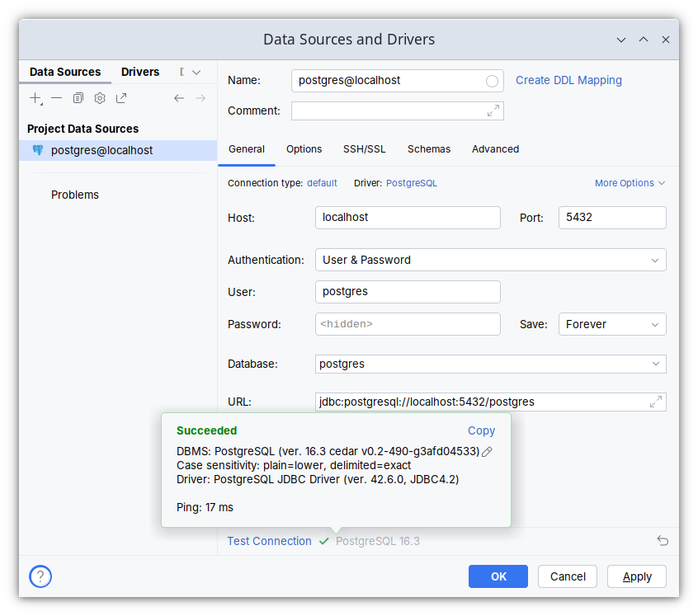Viewport: 698px width, 616px height.
Task: Expand the URL field editor icon
Action: click(x=656, y=402)
